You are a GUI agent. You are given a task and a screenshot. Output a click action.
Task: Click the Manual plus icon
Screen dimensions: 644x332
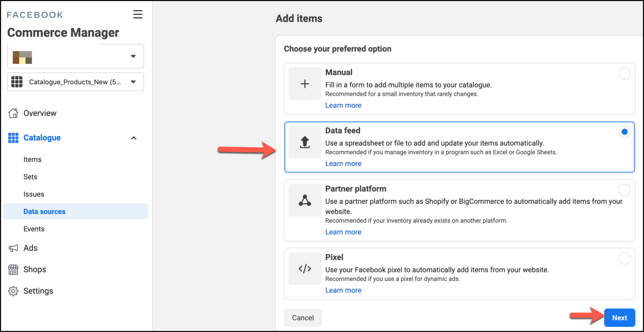click(x=305, y=84)
